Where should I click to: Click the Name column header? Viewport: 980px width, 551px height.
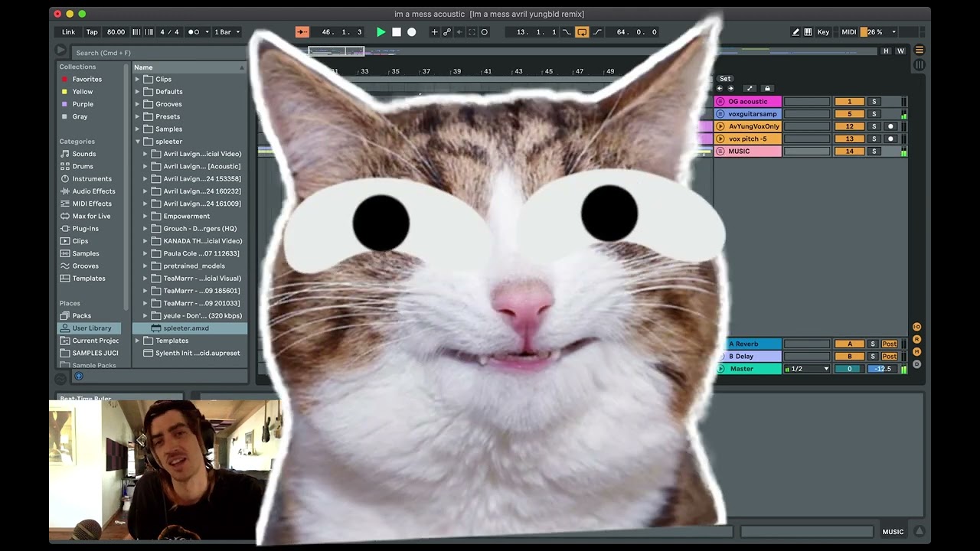[189, 67]
